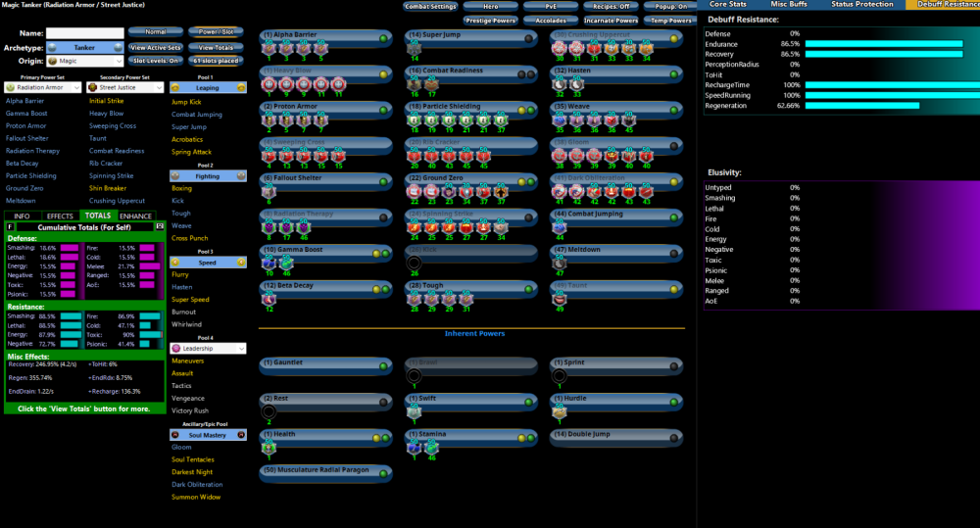Image resolution: width=980 pixels, height=528 pixels.
Task: Toggle the Proton Armor green active indicator
Action: [382, 110]
